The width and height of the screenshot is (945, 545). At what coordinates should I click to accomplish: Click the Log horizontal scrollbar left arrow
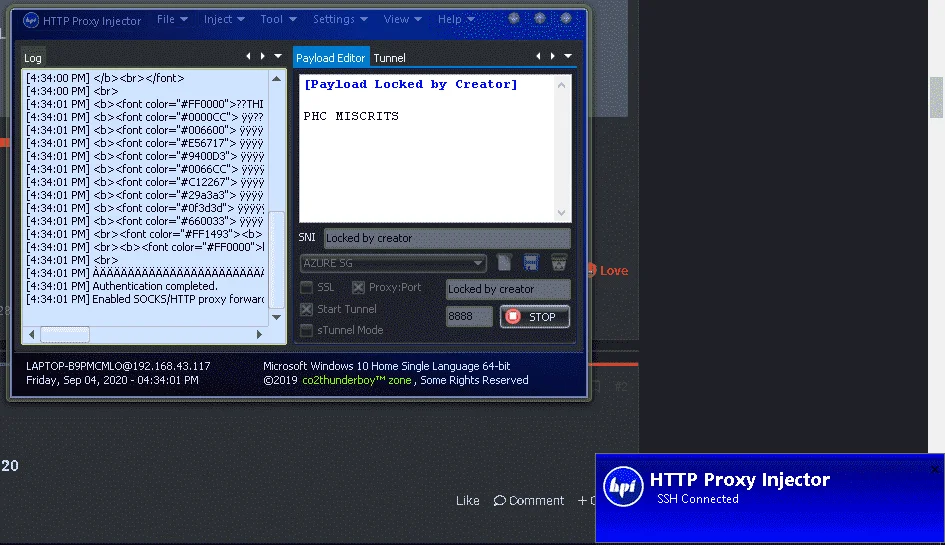point(31,334)
